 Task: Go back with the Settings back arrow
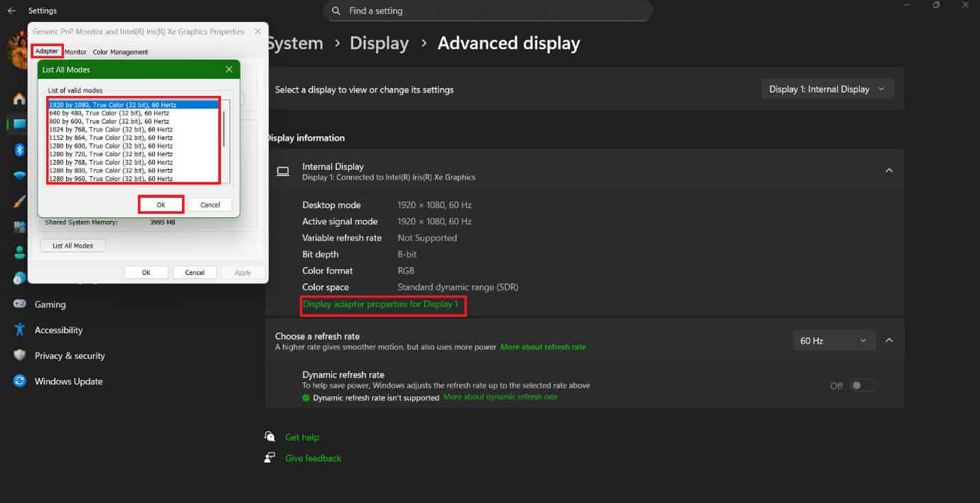point(11,11)
